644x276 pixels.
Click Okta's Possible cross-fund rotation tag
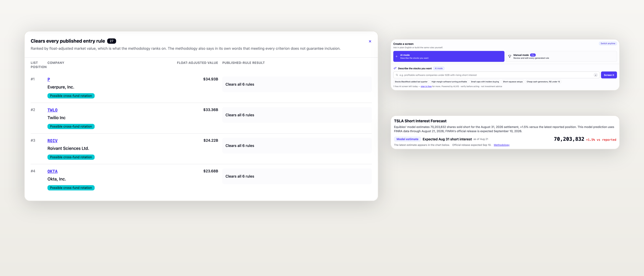click(x=71, y=188)
